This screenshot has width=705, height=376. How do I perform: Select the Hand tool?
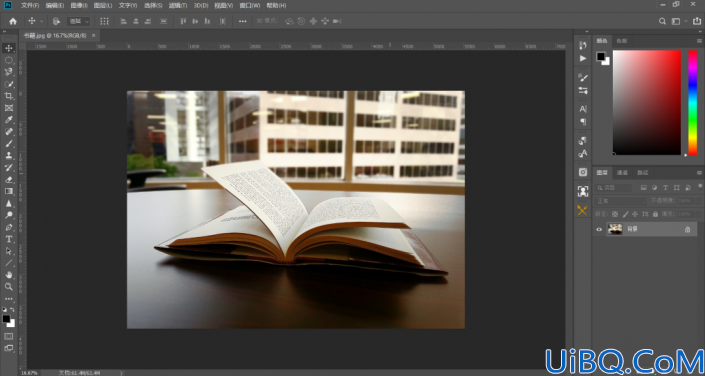(9, 275)
